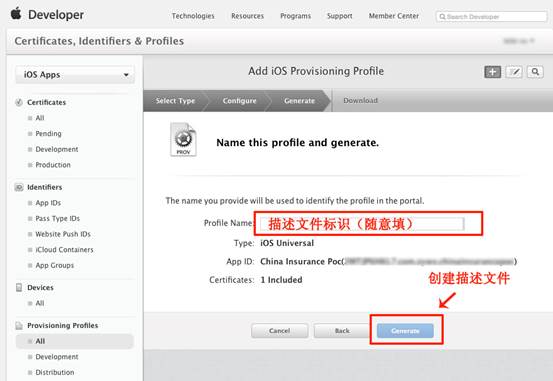Click the pencil edit icon
Viewport: 553px width, 381px height.
pyautogui.click(x=514, y=72)
